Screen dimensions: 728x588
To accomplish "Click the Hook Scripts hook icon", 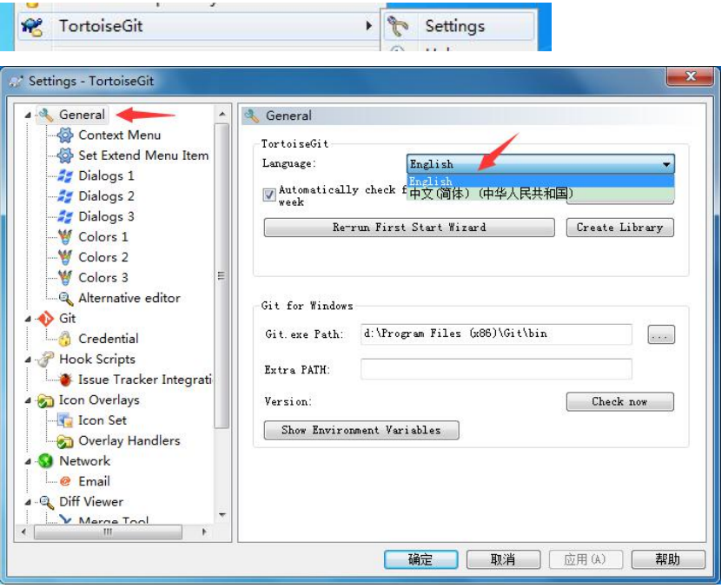I will tap(46, 360).
